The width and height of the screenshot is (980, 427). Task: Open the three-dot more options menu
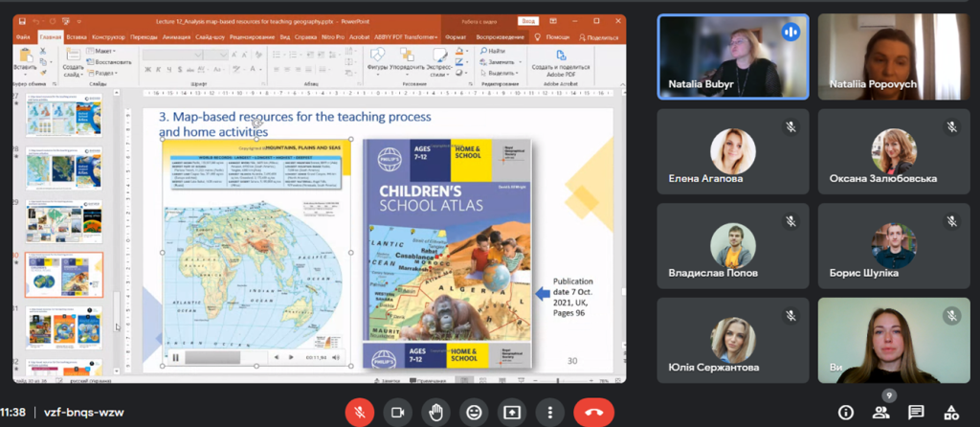(549, 412)
